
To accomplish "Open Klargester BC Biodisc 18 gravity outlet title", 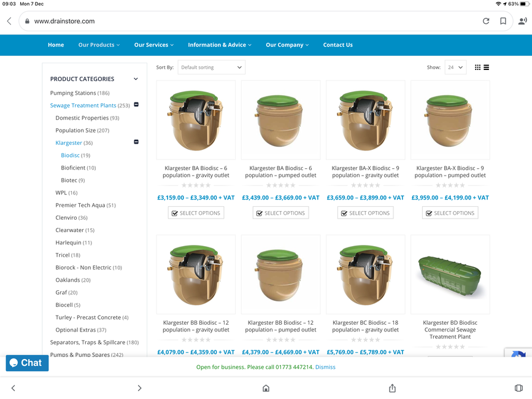I will [x=366, y=326].
